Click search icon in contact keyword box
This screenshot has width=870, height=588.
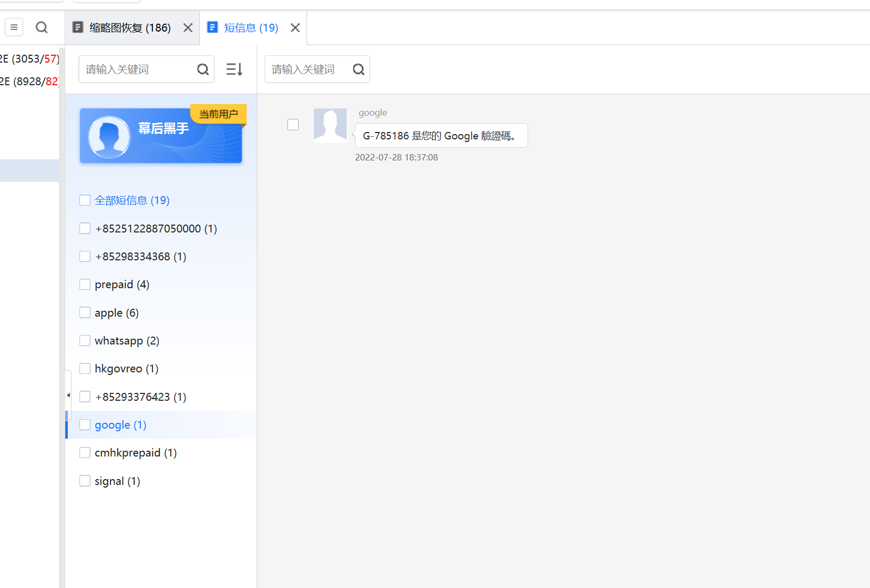(x=203, y=69)
